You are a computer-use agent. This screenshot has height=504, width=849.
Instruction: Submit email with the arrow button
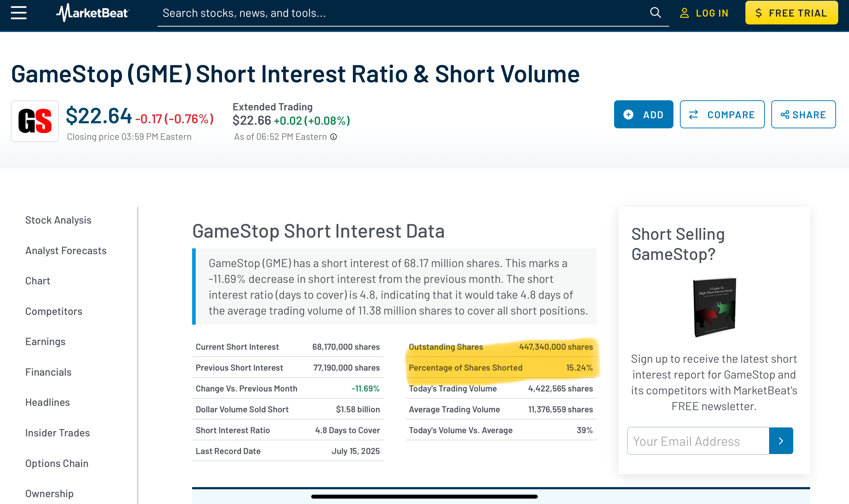point(781,441)
